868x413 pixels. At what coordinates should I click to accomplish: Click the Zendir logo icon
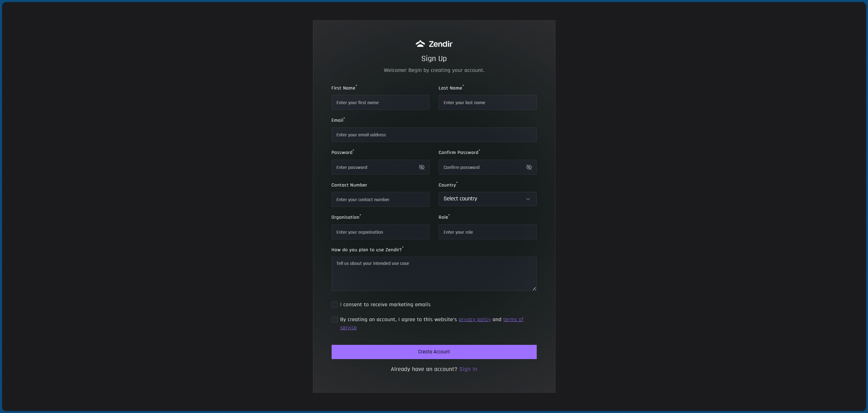click(420, 44)
